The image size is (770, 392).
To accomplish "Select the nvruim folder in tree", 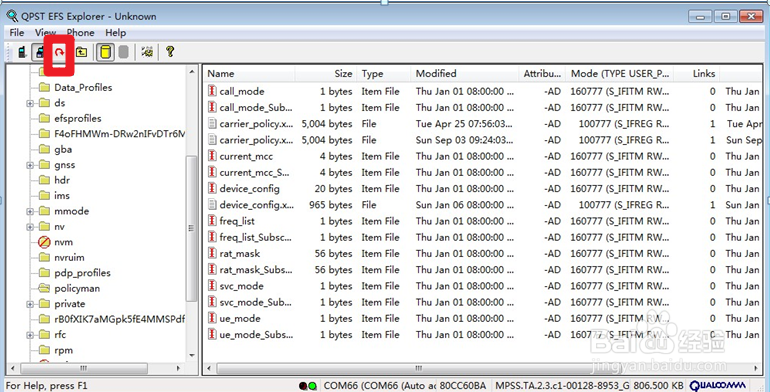I will [69, 257].
